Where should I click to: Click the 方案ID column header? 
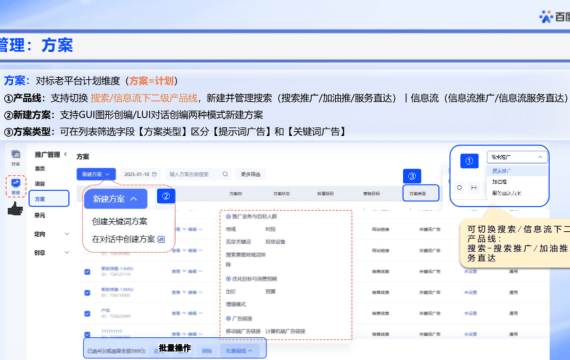tap(236, 193)
